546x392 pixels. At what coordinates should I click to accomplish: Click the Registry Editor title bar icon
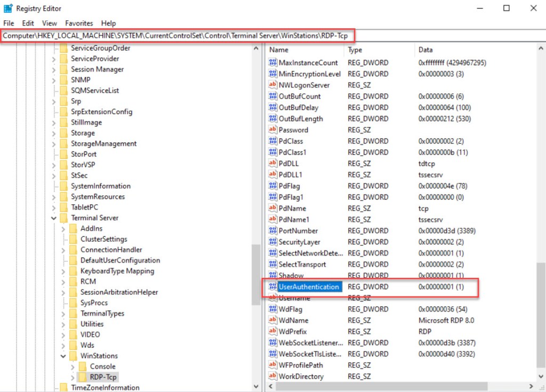coord(9,9)
